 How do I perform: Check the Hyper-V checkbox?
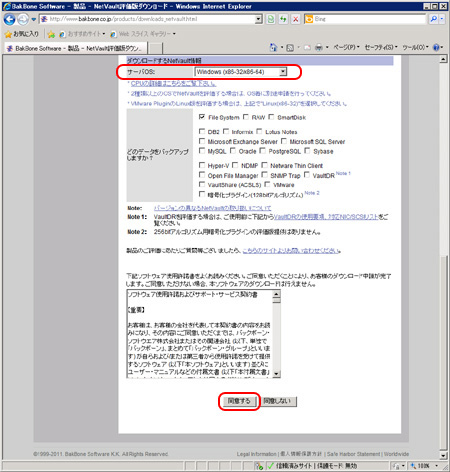[x=202, y=165]
